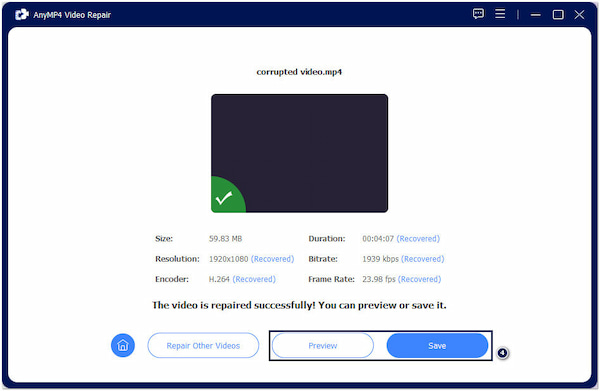600x391 pixels.
Task: Save the repaired video
Action: [x=437, y=345]
